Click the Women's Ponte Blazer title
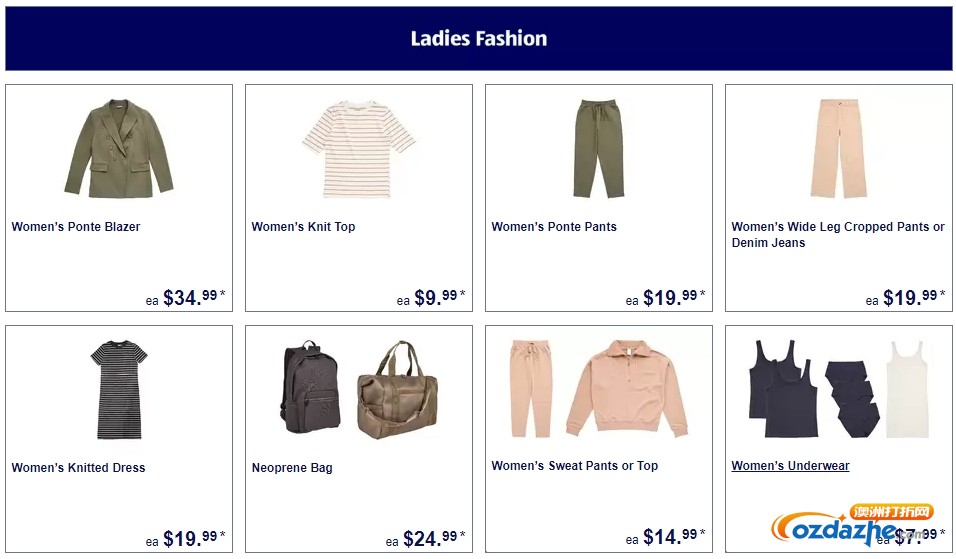Viewport: 956px width, 559px height. point(76,227)
